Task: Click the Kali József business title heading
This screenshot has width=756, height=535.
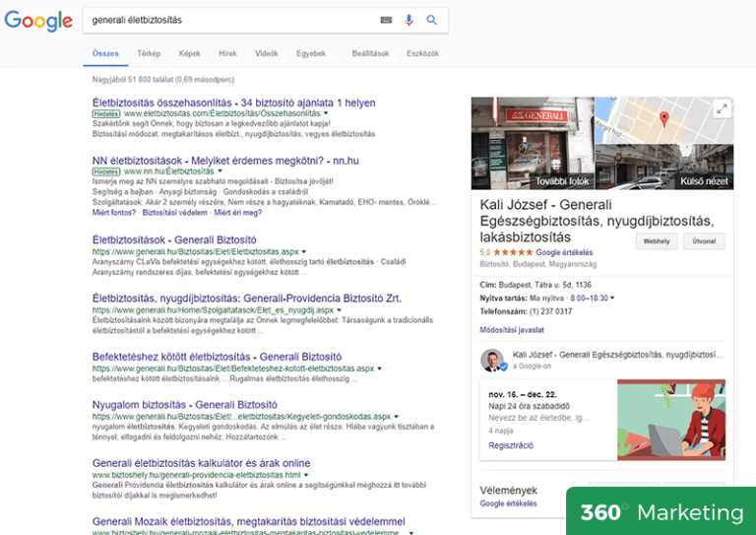Action: click(597, 221)
